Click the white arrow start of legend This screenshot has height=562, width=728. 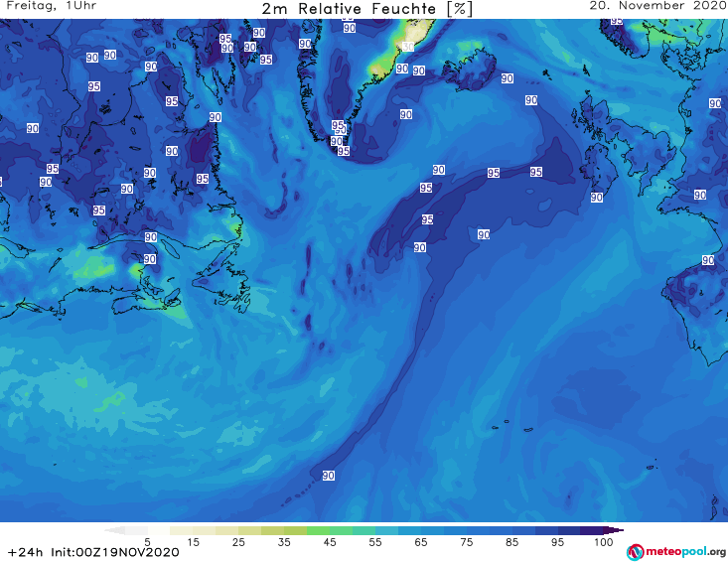pyautogui.click(x=114, y=530)
